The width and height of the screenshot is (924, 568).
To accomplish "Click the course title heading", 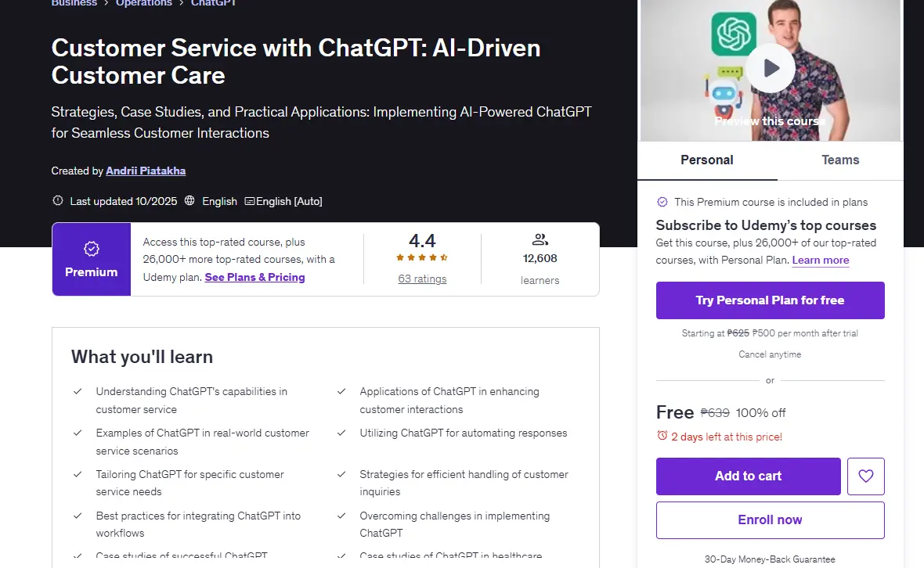I will [296, 61].
